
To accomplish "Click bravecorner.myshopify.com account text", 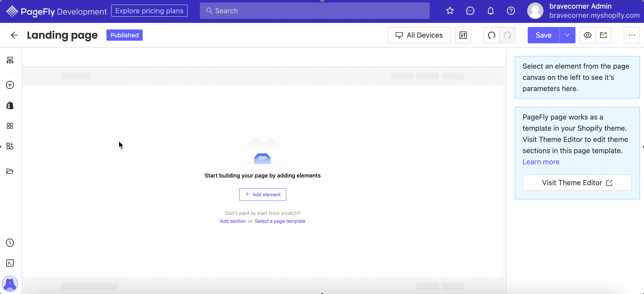I will point(594,15).
